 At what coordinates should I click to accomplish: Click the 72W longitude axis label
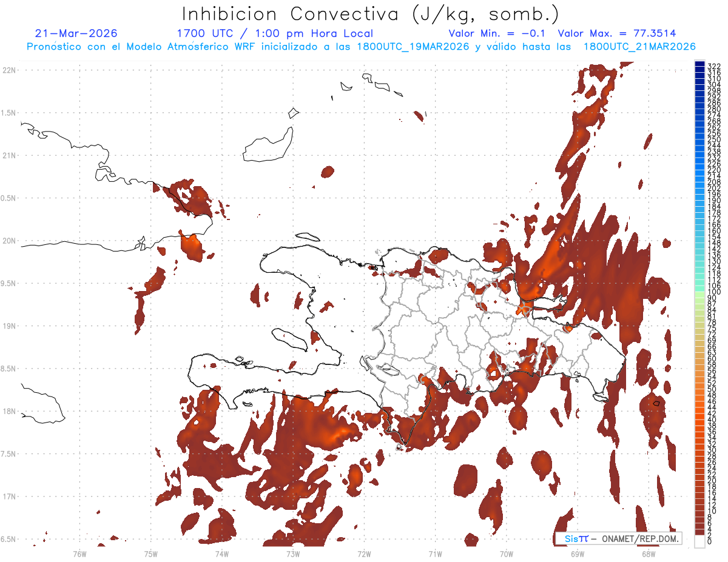[364, 554]
